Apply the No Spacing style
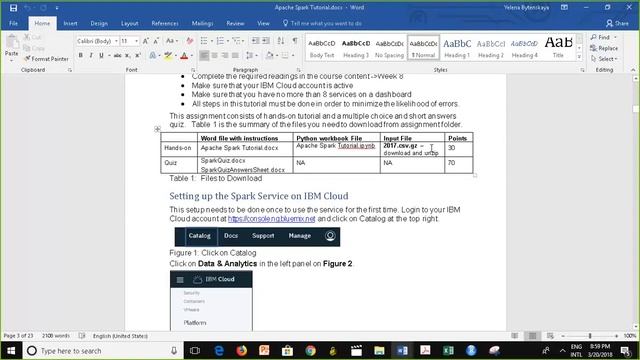Image resolution: width=640 pixels, height=360 pixels. [389, 47]
